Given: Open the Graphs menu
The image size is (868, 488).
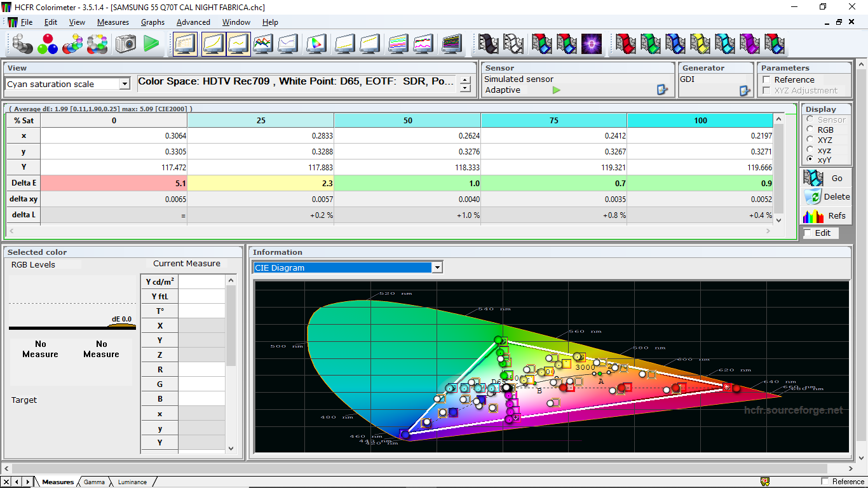Looking at the screenshot, I should coord(153,22).
